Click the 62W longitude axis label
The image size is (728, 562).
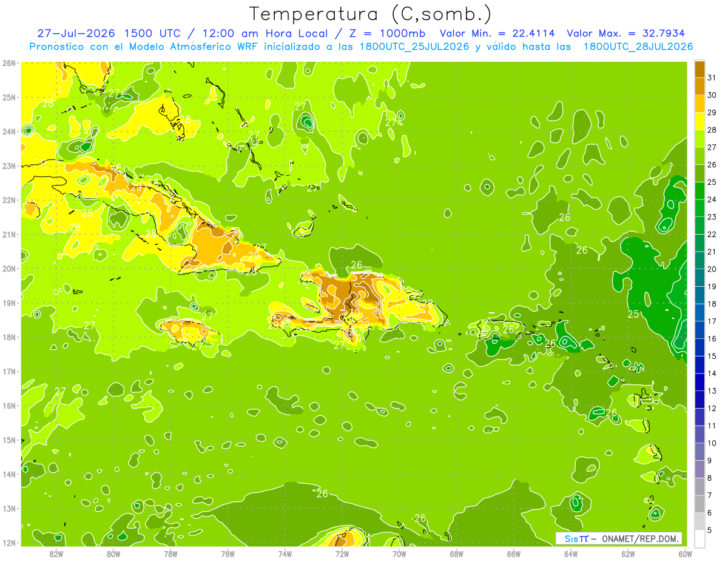629,554
